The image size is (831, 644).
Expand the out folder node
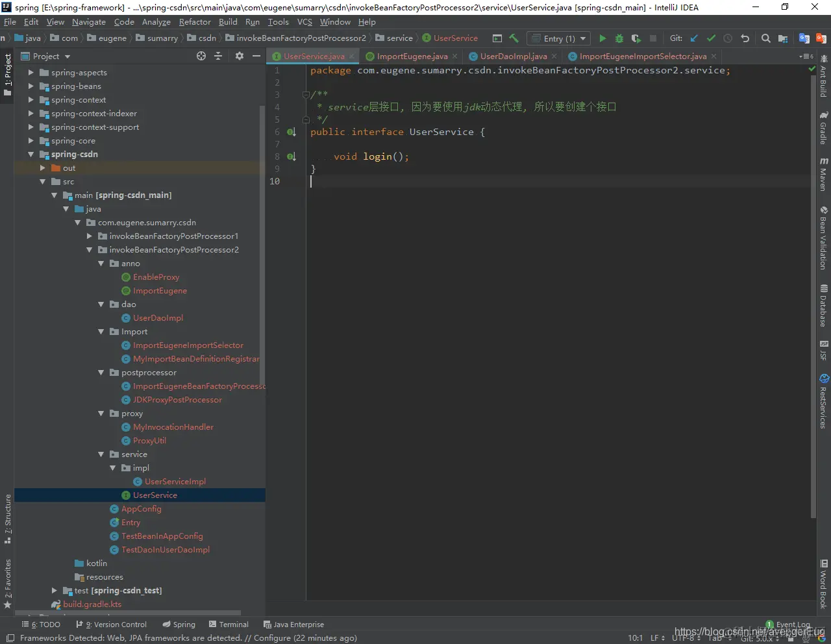pyautogui.click(x=43, y=168)
